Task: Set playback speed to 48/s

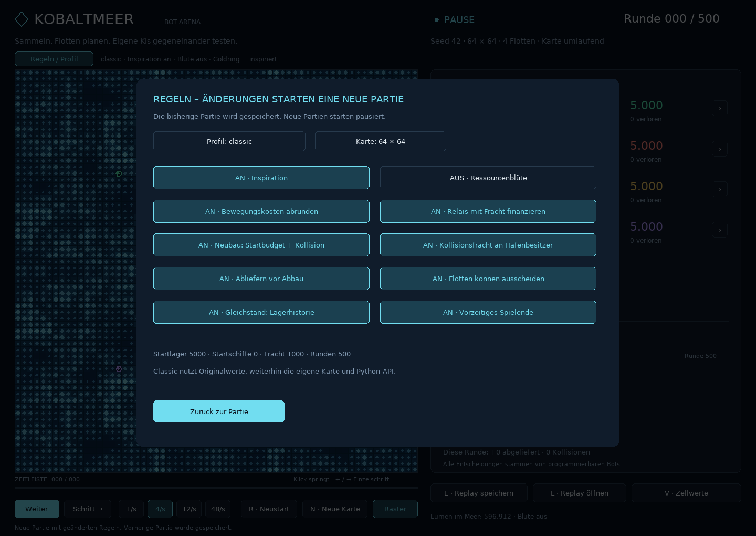Action: [x=218, y=509]
